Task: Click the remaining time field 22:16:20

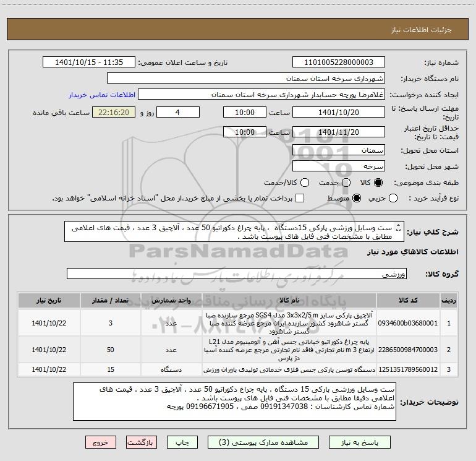Action: click(x=114, y=112)
